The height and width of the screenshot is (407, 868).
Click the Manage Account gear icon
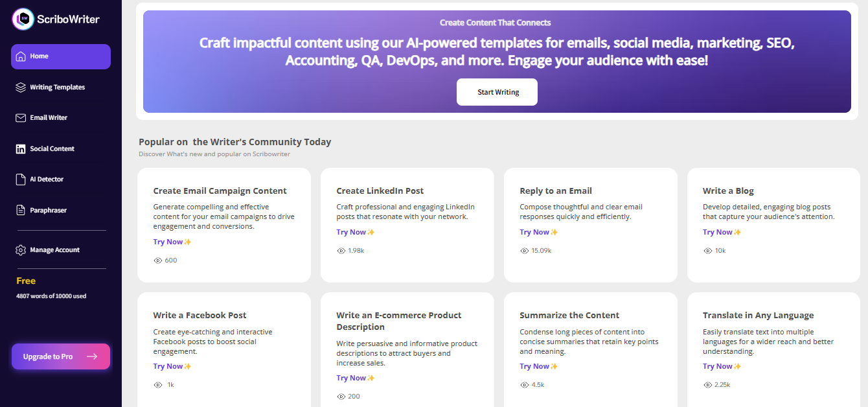click(21, 250)
